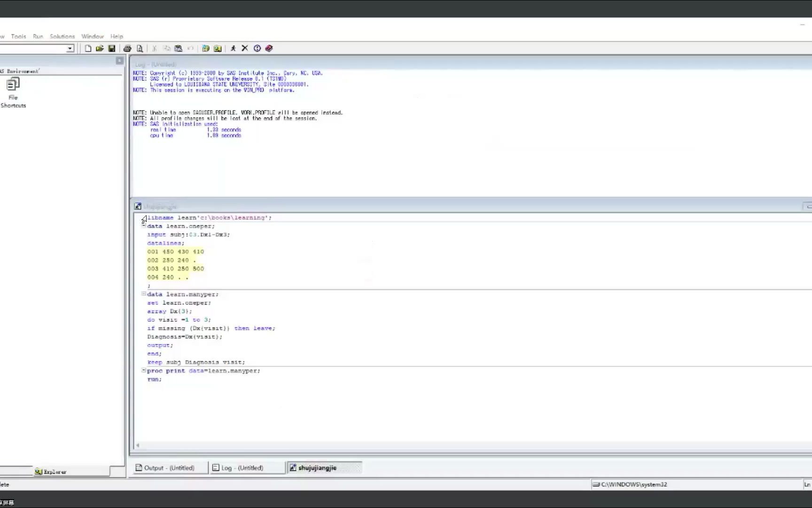Screen dimensions: 812x508
Task: Open Help with the red book icon
Action: coord(269,48)
